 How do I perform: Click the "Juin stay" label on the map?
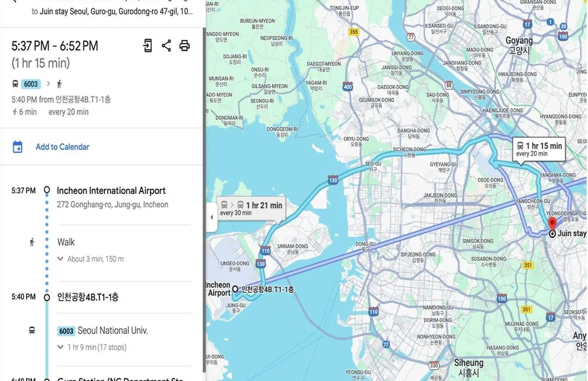tap(572, 233)
